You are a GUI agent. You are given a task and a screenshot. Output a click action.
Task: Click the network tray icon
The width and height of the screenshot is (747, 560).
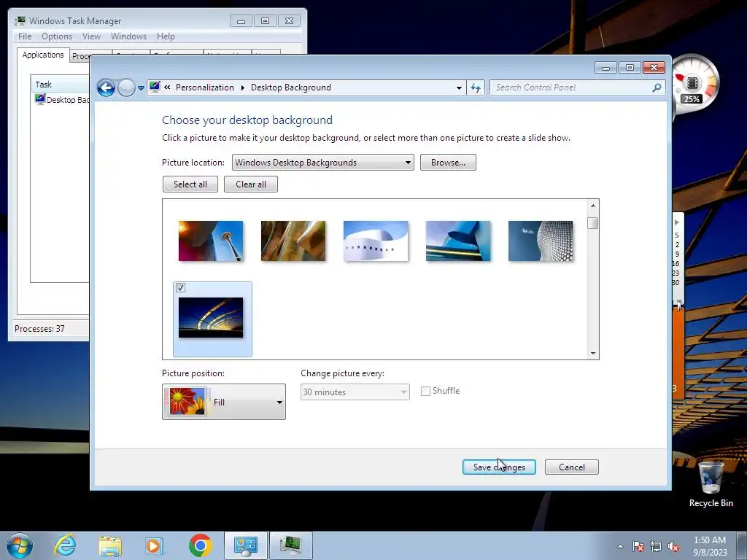tap(656, 546)
